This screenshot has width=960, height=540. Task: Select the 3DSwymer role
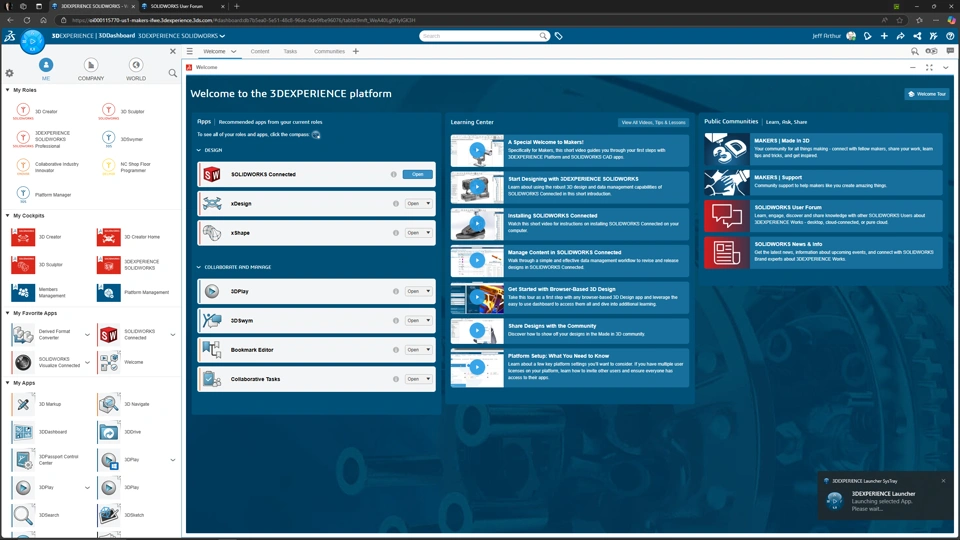click(122, 139)
